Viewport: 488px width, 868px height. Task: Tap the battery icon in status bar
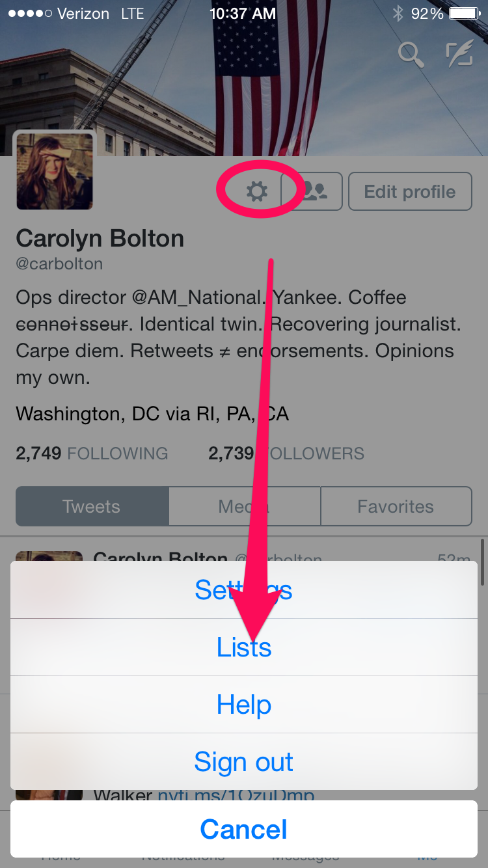465,13
